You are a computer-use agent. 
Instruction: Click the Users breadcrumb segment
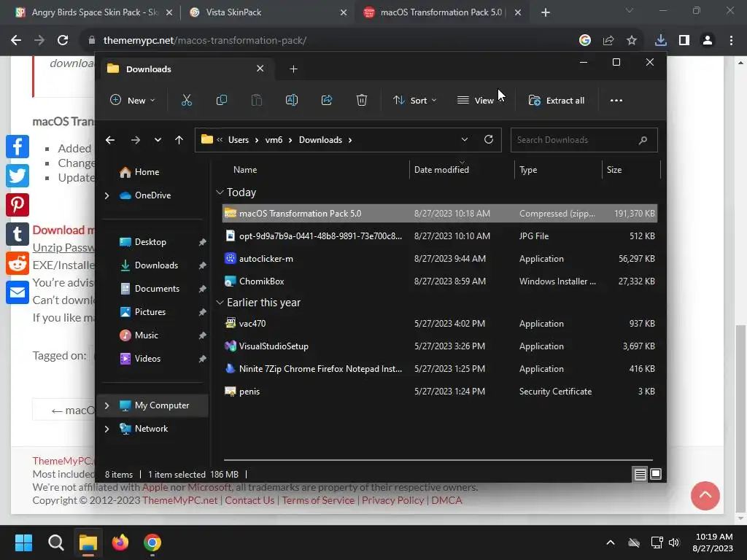(239, 140)
